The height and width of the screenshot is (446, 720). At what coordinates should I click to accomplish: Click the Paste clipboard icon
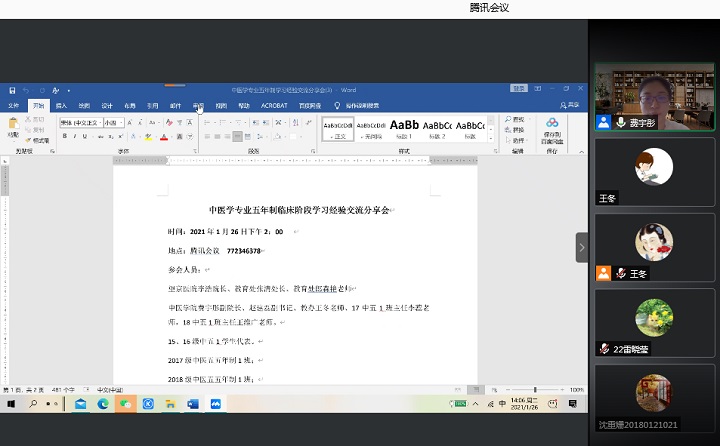pos(13,125)
